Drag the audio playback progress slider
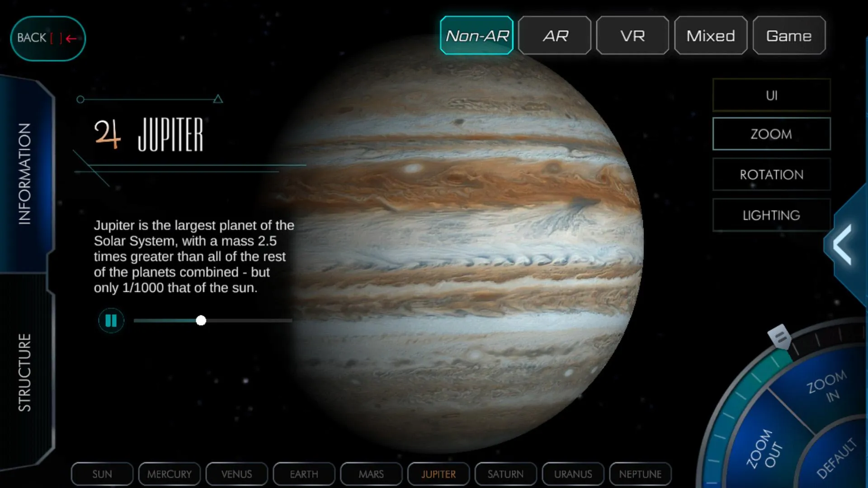868x488 pixels. [x=201, y=320]
